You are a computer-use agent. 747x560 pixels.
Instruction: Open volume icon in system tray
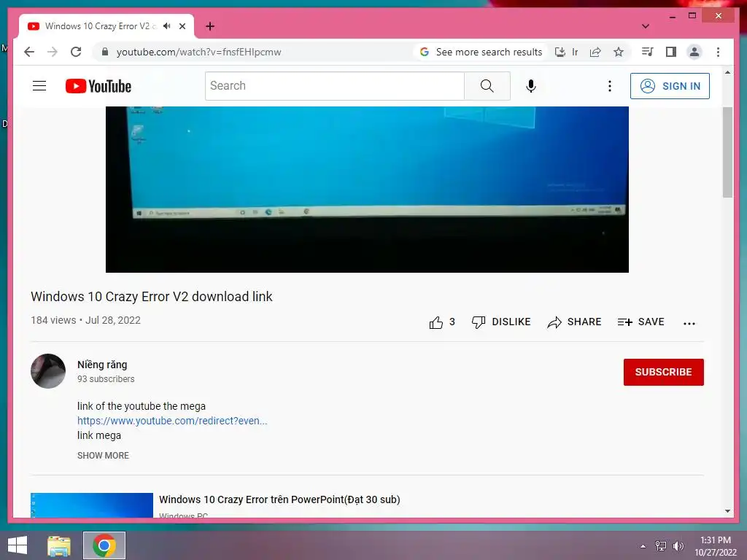(x=678, y=546)
